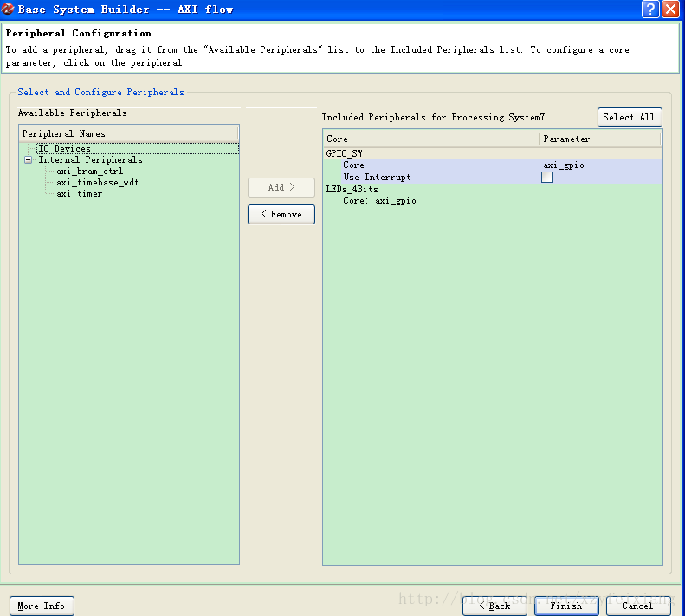Select the LEDs_4Bits included peripheral
Viewport: 685px width, 616px height.
coord(352,189)
